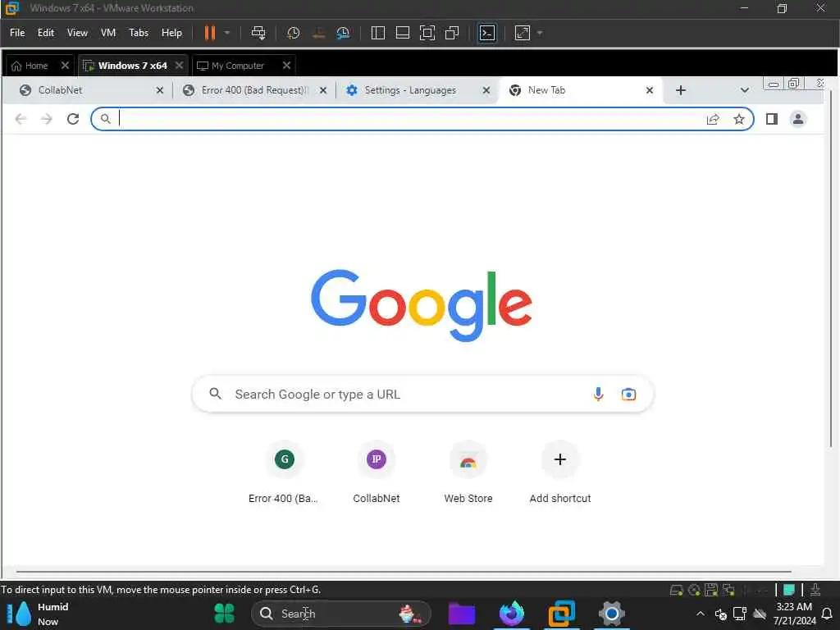Close the Settings - Languages tab
Image resolution: width=840 pixels, height=630 pixels.
tap(486, 90)
